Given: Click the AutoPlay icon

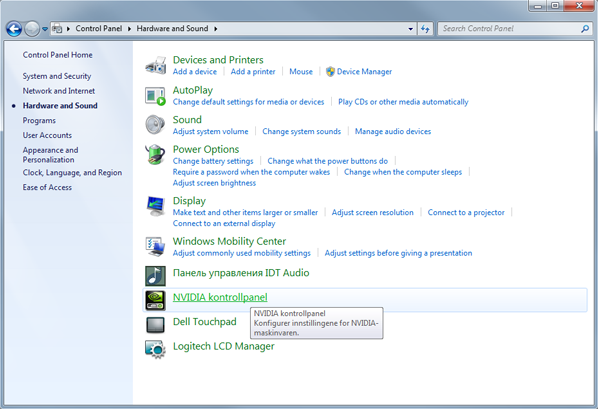Looking at the screenshot, I should [x=156, y=96].
